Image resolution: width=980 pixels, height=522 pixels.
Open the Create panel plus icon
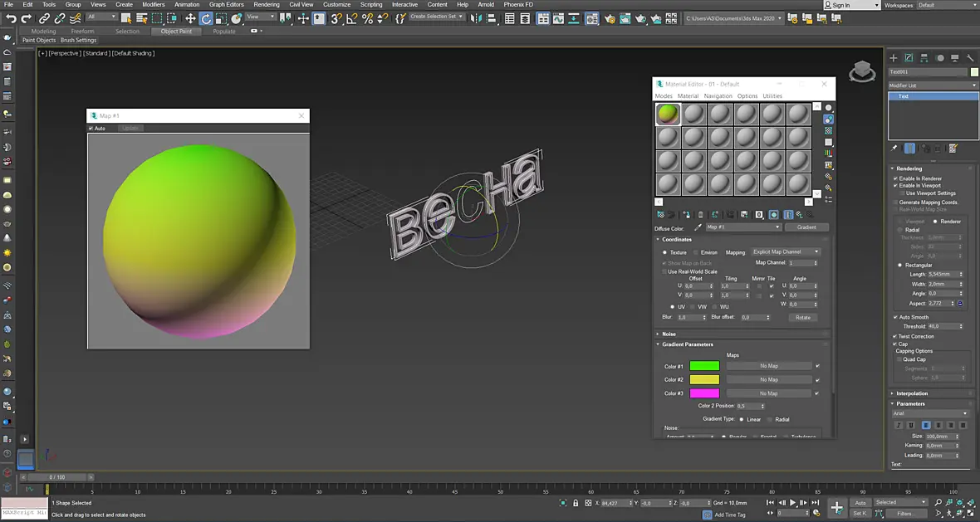coord(893,58)
